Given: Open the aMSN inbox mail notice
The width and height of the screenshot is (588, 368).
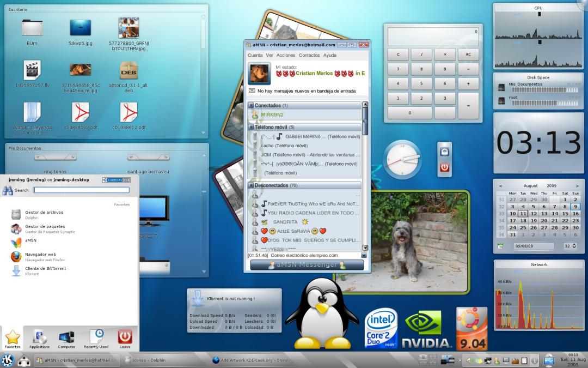Looking at the screenshot, I should coord(302,91).
